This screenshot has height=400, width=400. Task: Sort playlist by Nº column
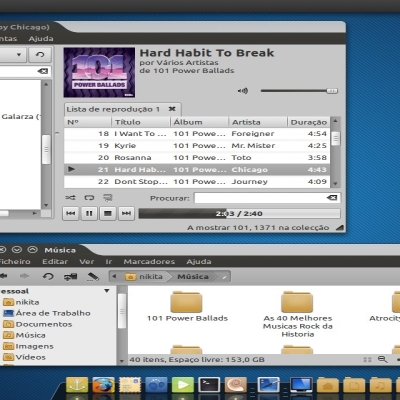88,122
